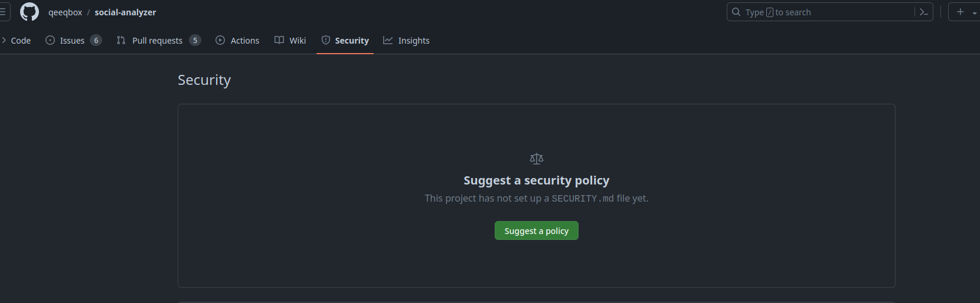
Task: Go to the social-analyzer repository link
Action: (x=125, y=12)
